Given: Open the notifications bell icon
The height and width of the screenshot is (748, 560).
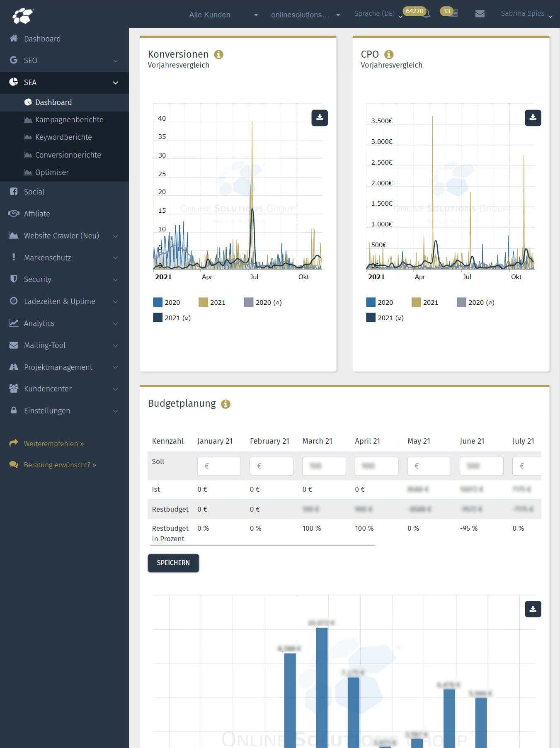Looking at the screenshot, I should coord(426,14).
